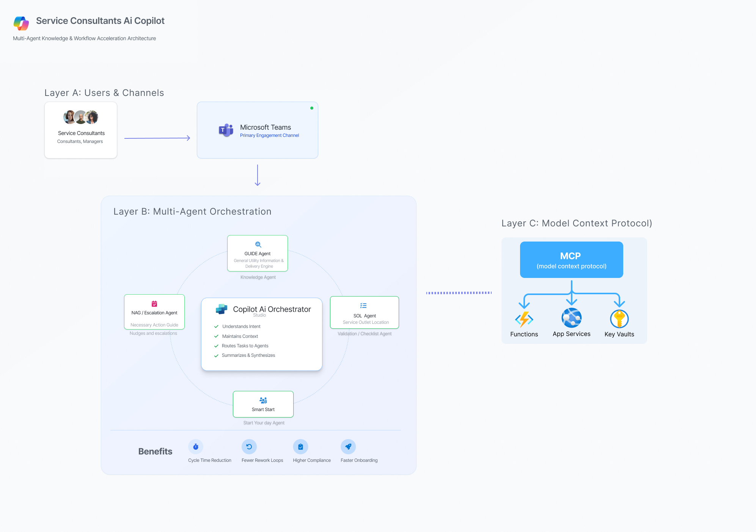756x532 pixels.
Task: Click the 'Primary Engagement Channel' link text
Action: pos(269,135)
